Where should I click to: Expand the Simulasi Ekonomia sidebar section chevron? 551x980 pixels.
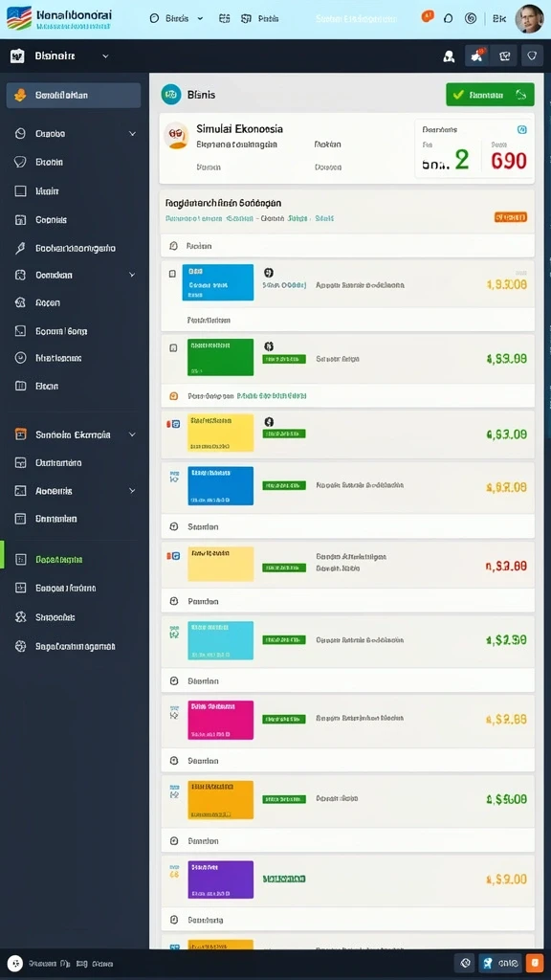tap(132, 434)
